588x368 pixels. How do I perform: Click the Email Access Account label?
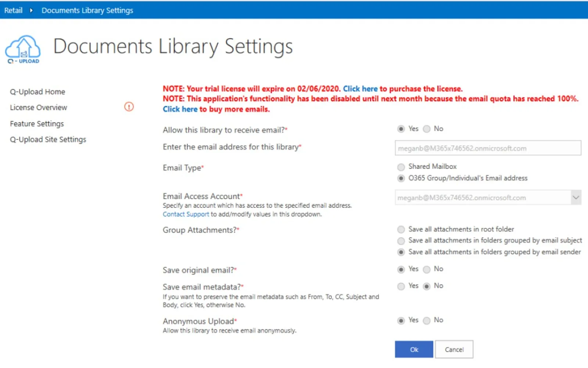202,196
